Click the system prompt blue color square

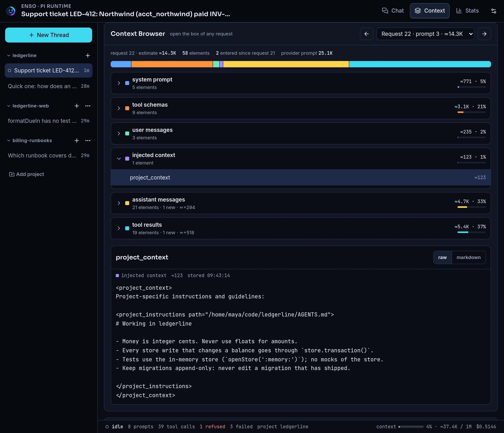(x=127, y=83)
